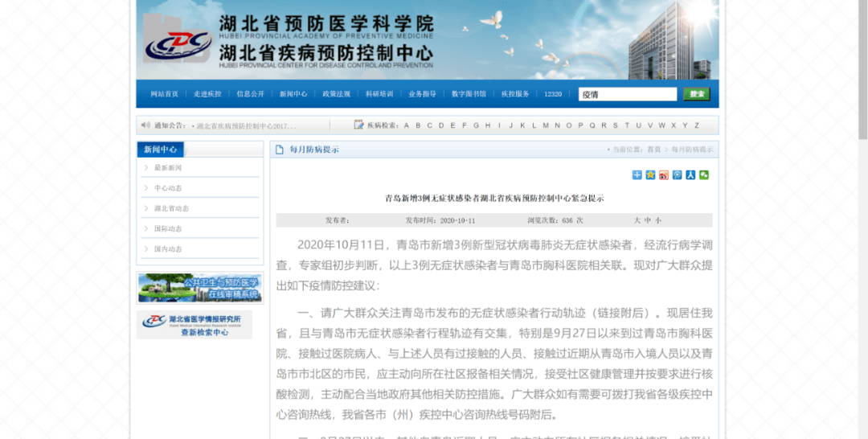Open 政策法规 navigation menu
Screen dimensions: 868x439
point(337,94)
